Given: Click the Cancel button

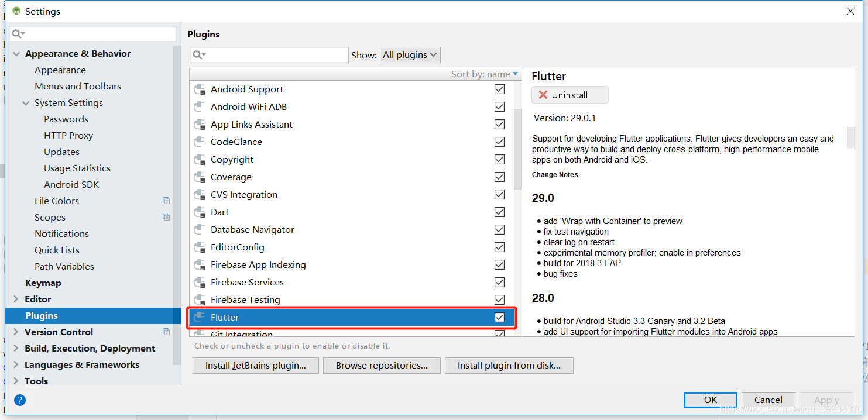Looking at the screenshot, I should coord(768,400).
